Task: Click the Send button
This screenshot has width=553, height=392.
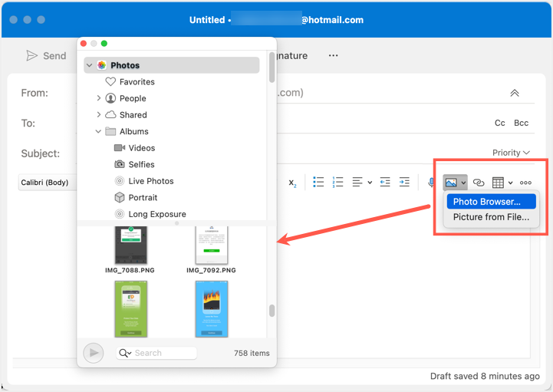Action: pyautogui.click(x=46, y=56)
